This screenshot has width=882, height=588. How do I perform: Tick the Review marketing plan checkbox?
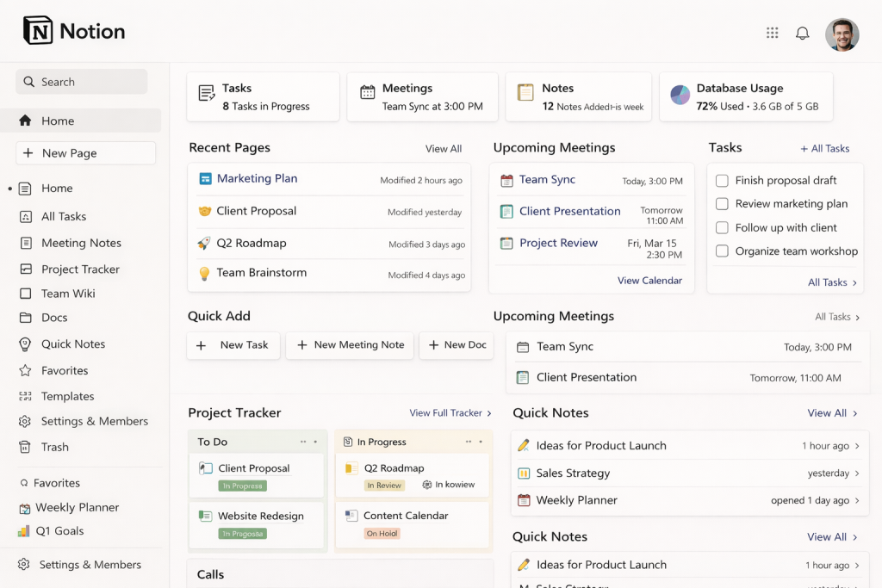pyautogui.click(x=722, y=204)
